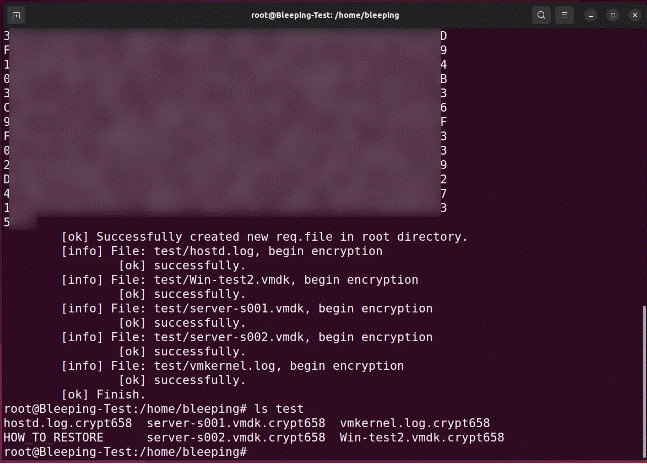Click the '[ok] Finish.' line
Image resolution: width=647 pixels, height=464 pixels.
click(104, 395)
